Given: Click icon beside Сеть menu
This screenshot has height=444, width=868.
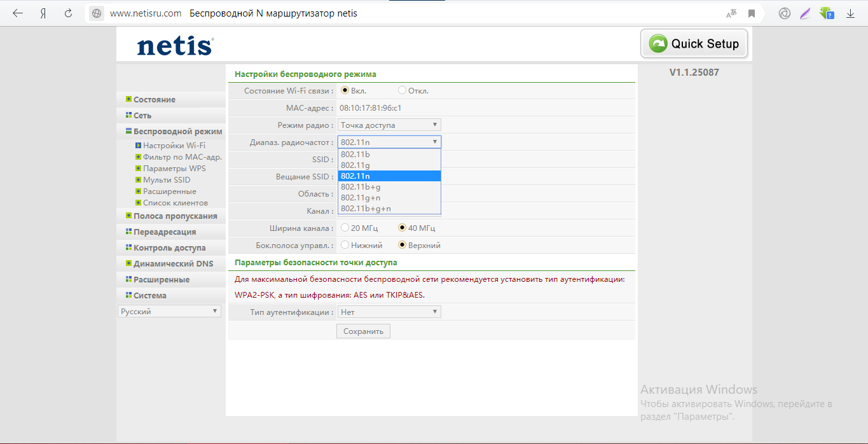Looking at the screenshot, I should click(128, 115).
